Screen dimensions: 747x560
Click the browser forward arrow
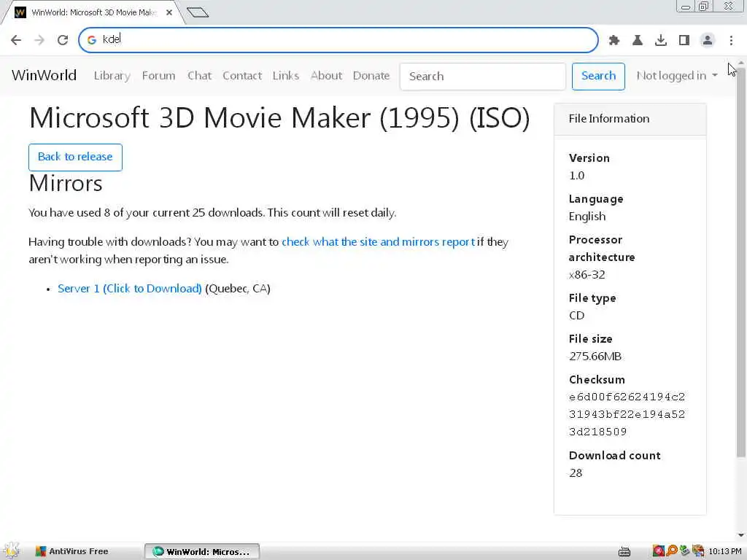click(39, 40)
